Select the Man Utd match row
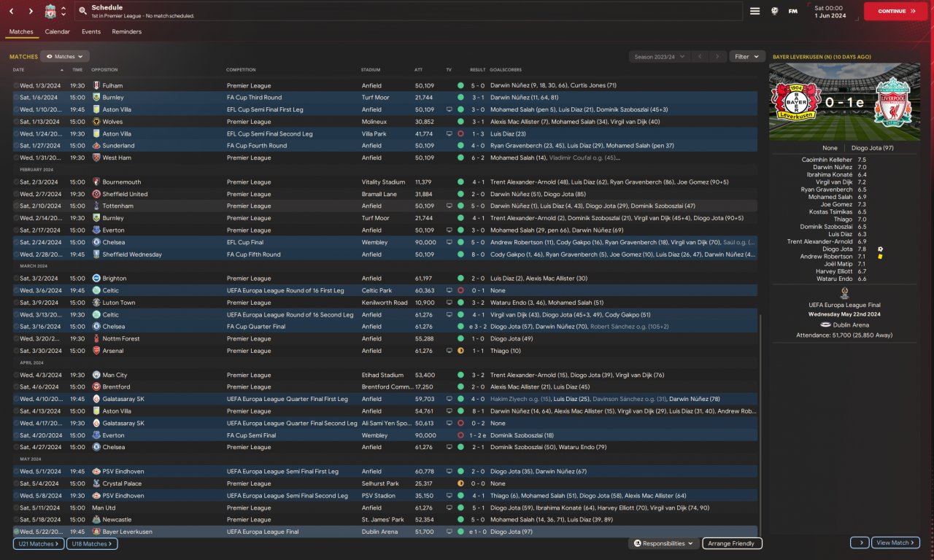This screenshot has height=560, width=934. 385,508
